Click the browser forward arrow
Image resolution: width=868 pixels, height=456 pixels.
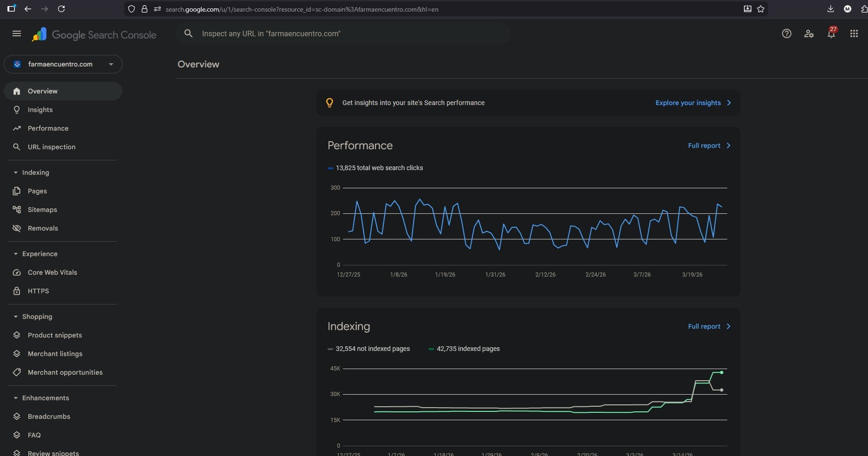pyautogui.click(x=44, y=9)
